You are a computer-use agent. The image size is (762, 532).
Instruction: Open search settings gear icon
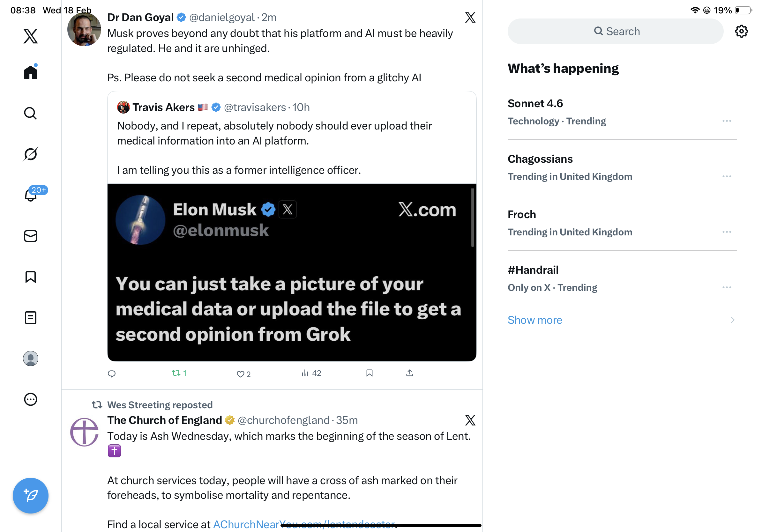741,32
